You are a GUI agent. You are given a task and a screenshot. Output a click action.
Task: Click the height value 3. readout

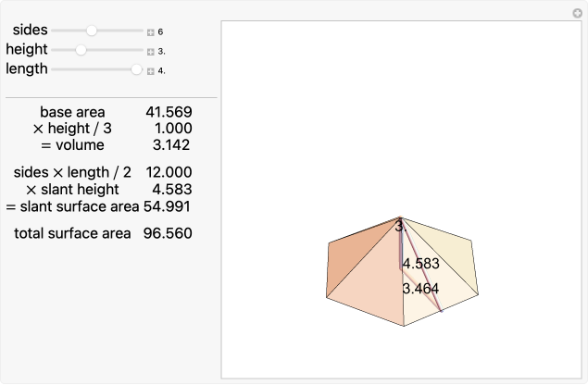click(161, 51)
